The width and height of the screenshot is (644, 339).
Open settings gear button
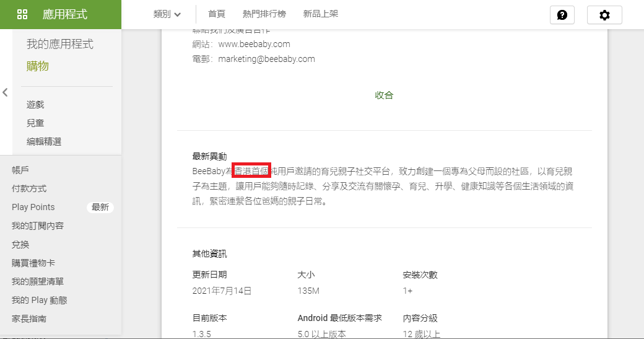[604, 15]
